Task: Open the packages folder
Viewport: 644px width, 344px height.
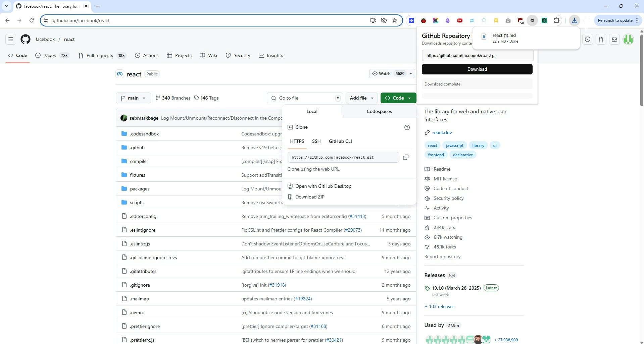Action: (x=140, y=189)
